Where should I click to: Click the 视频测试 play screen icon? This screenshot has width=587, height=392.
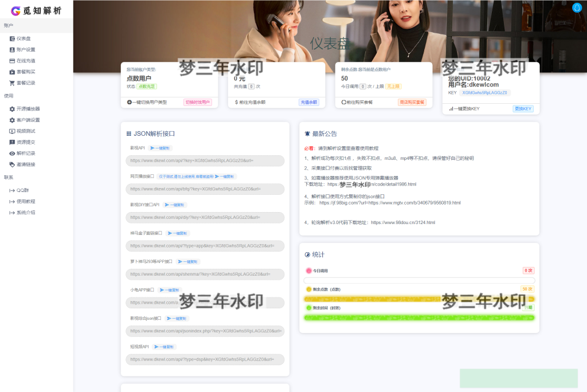point(12,131)
